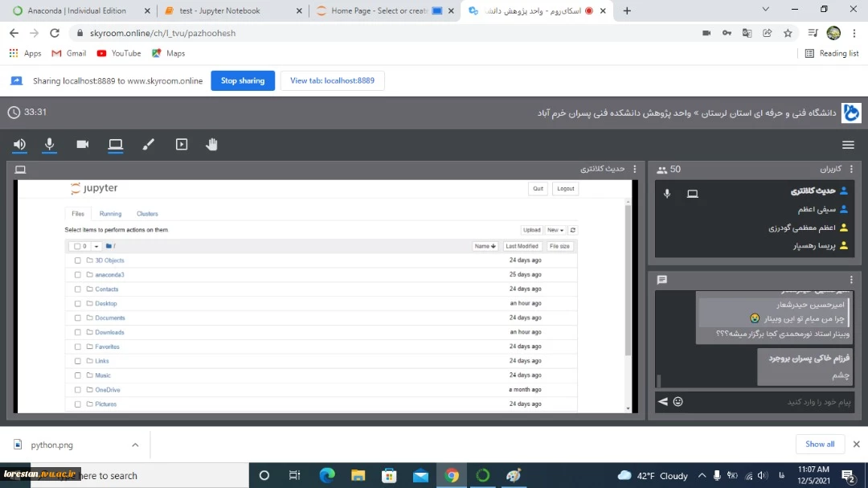The width and height of the screenshot is (868, 488).
Task: Open the Skyroom hamburger menu
Action: [x=848, y=145]
